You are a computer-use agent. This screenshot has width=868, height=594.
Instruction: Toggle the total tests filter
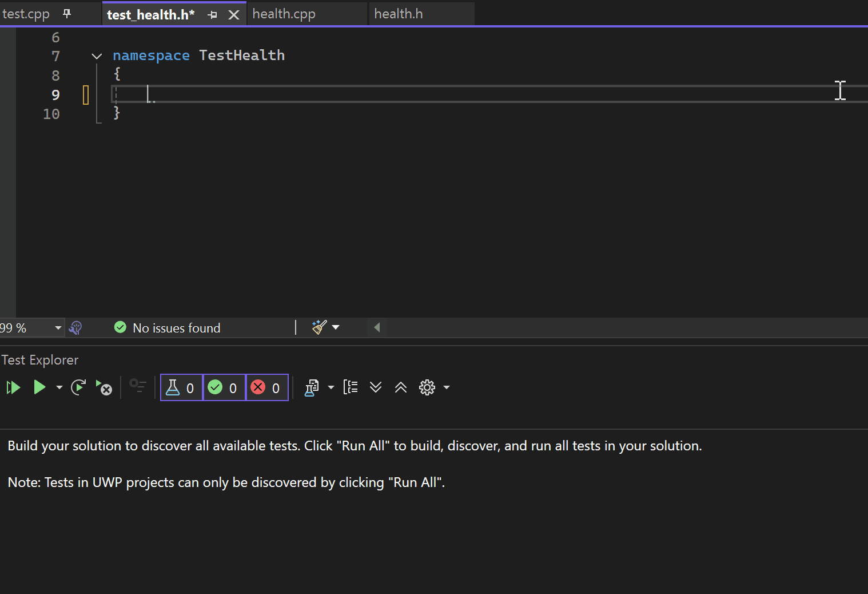[181, 387]
